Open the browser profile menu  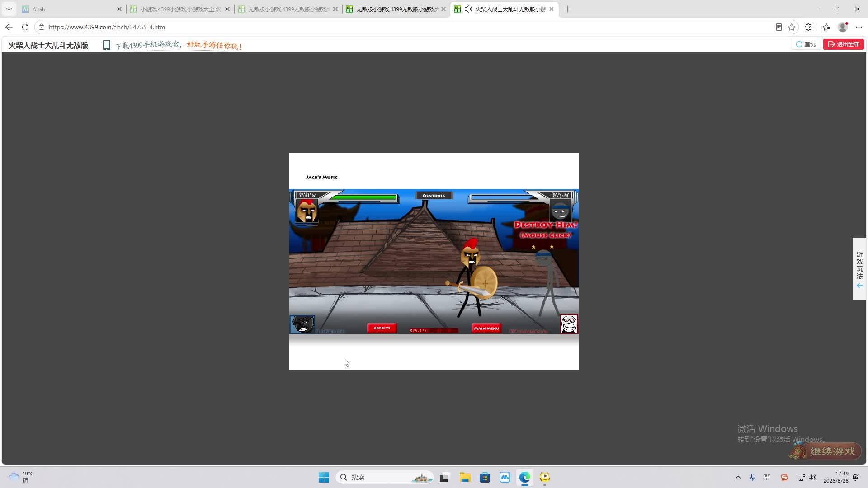pyautogui.click(x=843, y=27)
